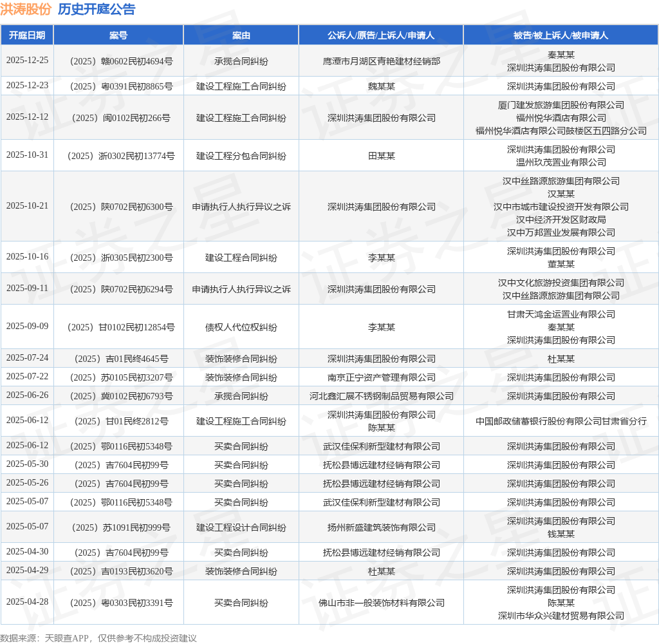Click the date 2025-12-23
This screenshot has width=659, height=644.
[x=27, y=86]
